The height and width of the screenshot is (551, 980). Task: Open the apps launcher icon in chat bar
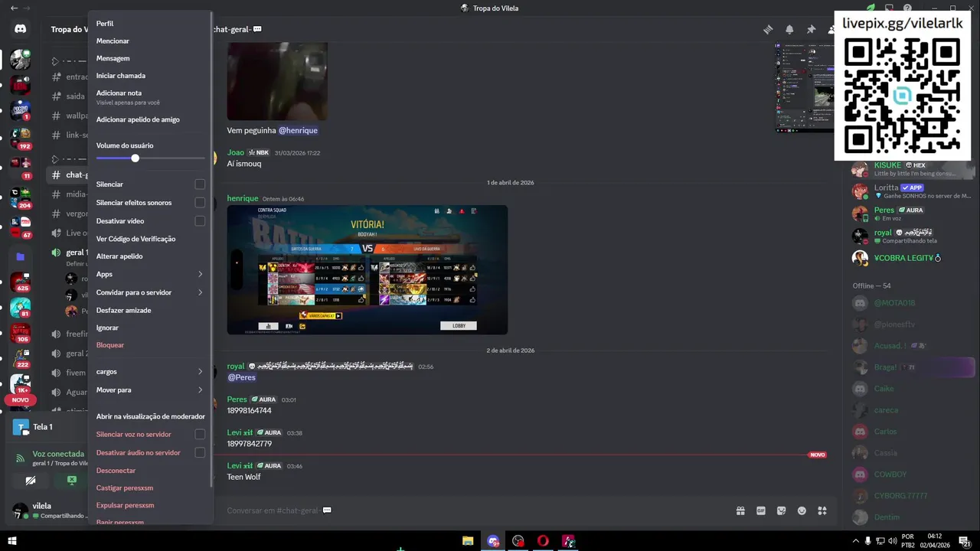pos(822,510)
